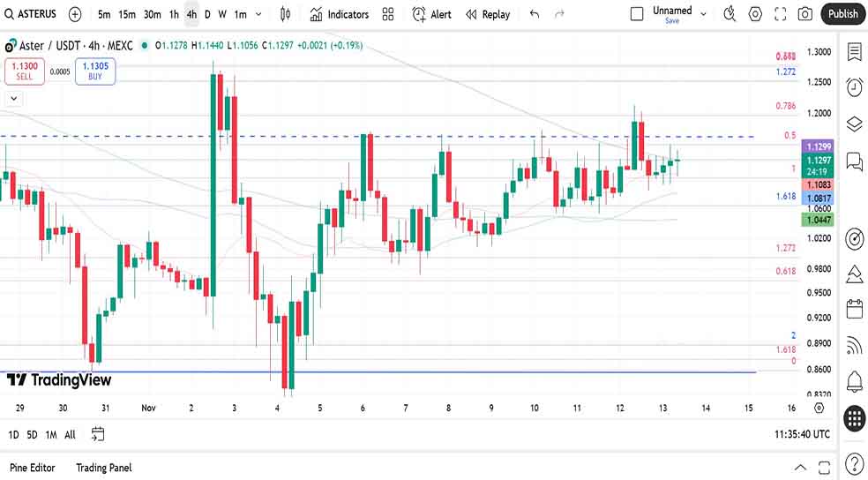The image size is (868, 480).
Task: Open the Trading Panel tab
Action: (104, 468)
